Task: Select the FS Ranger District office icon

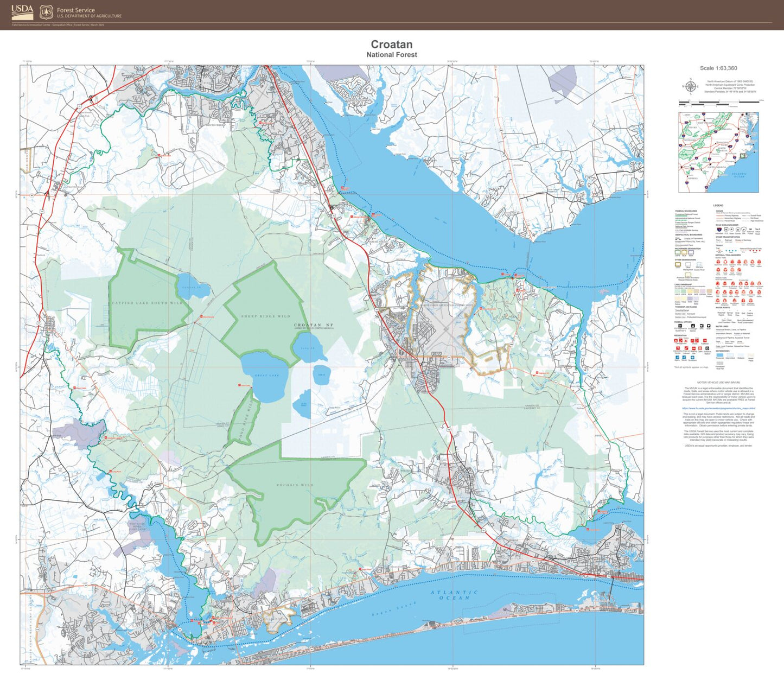Action: tap(693, 326)
